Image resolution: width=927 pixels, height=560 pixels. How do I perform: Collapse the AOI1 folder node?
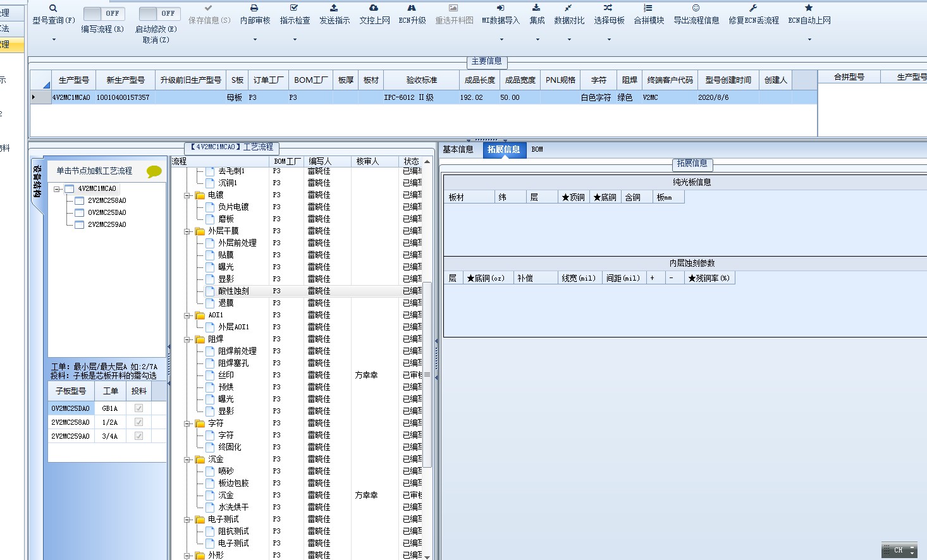pos(187,315)
